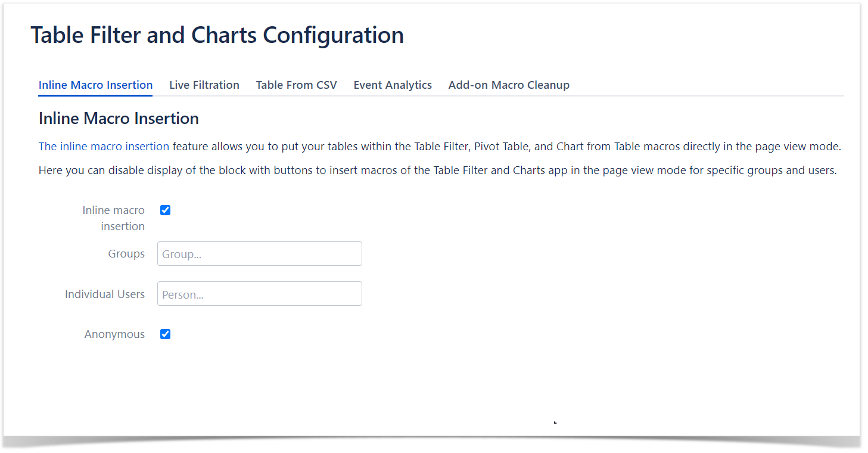Select the Add-on Macro Cleanup tab
The image size is (868, 453).
509,85
